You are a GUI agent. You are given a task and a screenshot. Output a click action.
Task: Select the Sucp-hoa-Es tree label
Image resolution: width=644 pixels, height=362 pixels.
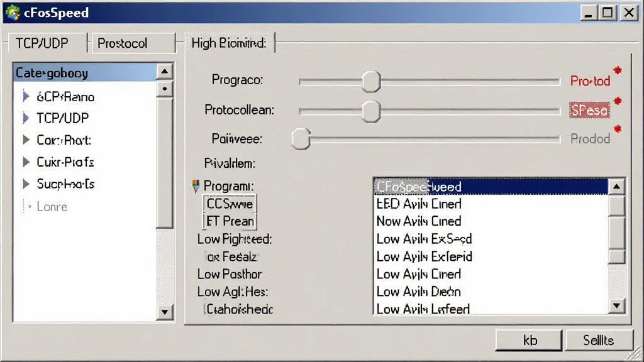(65, 184)
